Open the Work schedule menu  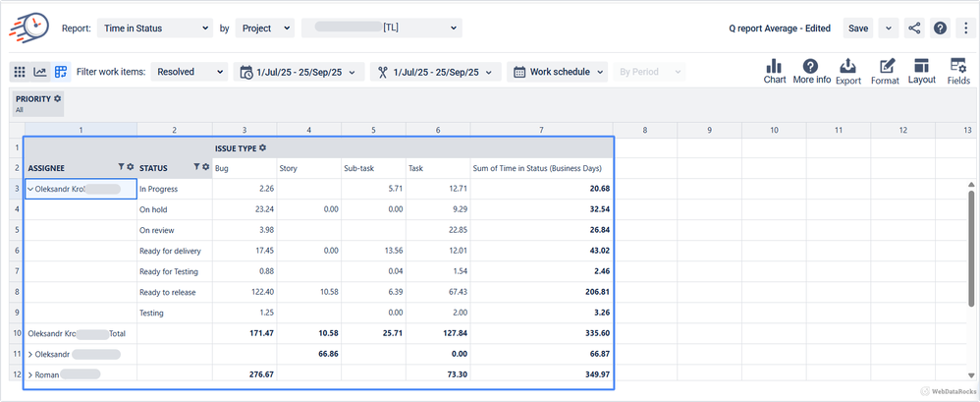point(558,72)
